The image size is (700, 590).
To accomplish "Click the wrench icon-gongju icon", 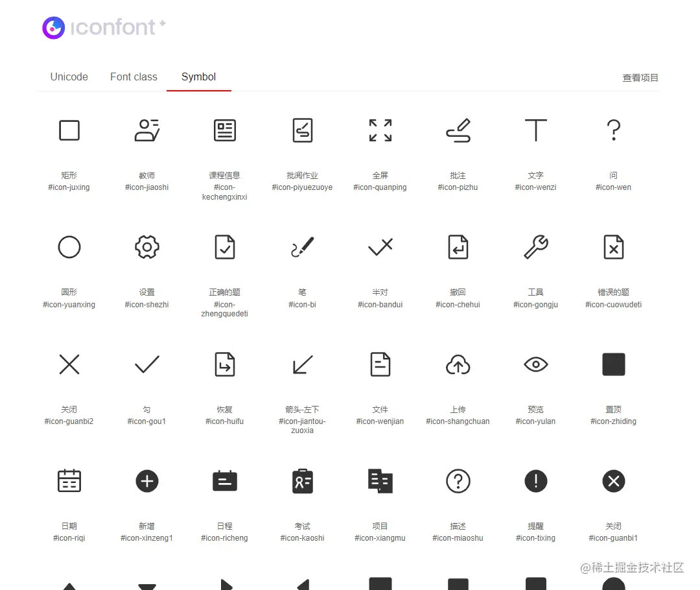I will (x=536, y=248).
